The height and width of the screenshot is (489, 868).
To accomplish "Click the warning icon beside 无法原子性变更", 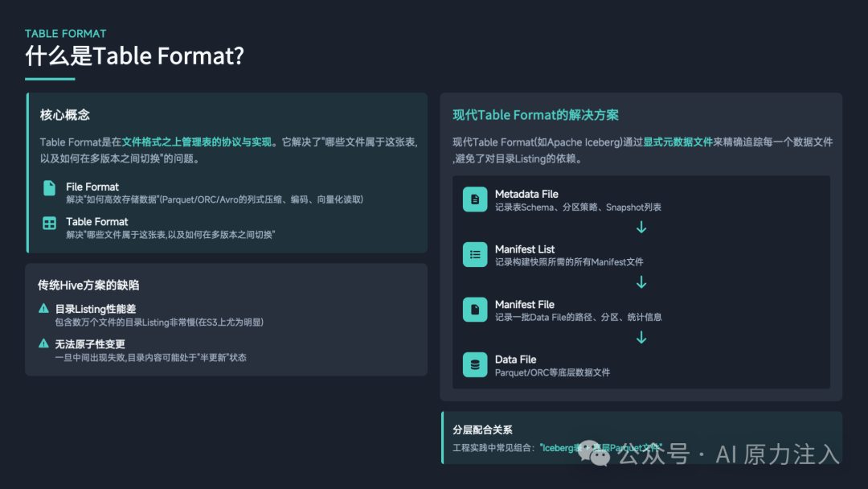I will click(43, 343).
